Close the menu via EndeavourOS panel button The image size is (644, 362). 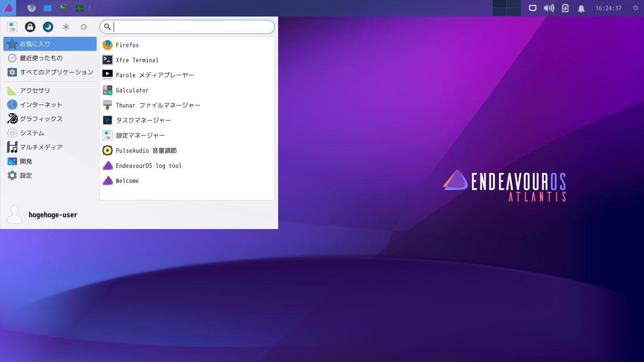pyautogui.click(x=8, y=8)
